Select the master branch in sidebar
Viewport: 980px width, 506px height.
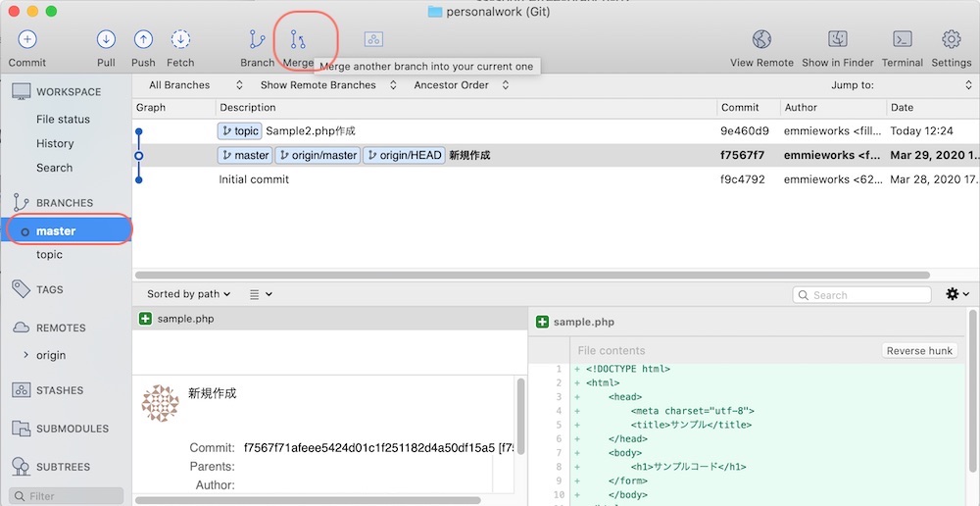[x=67, y=230]
